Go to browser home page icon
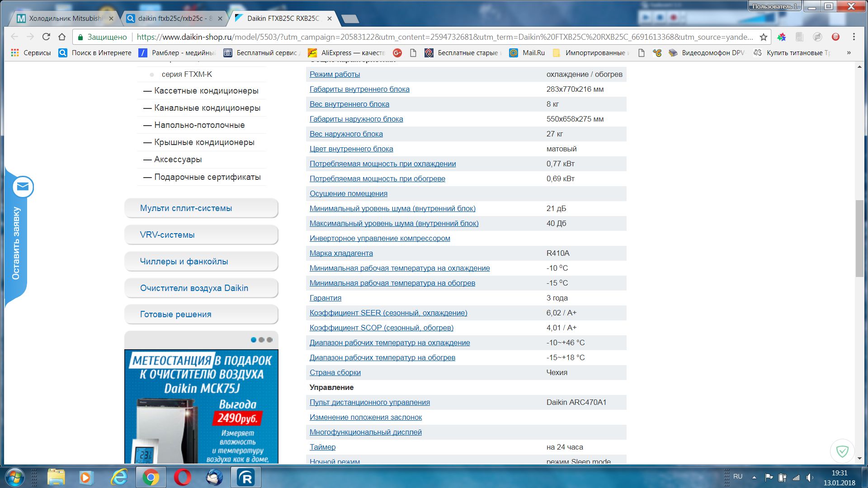868x488 pixels. point(62,37)
